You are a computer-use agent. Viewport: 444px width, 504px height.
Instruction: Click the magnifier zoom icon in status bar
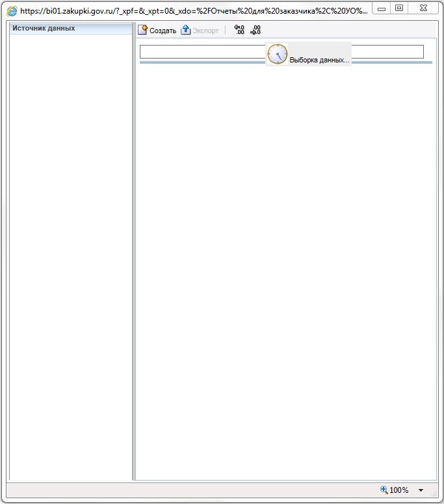[384, 490]
